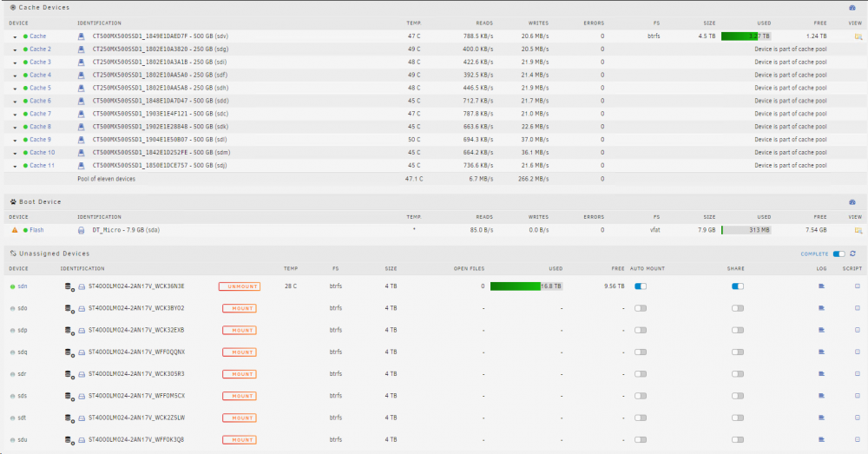Image resolution: width=868 pixels, height=454 pixels.
Task: Click the partition icon for WCK3BY02
Action: pos(82,308)
